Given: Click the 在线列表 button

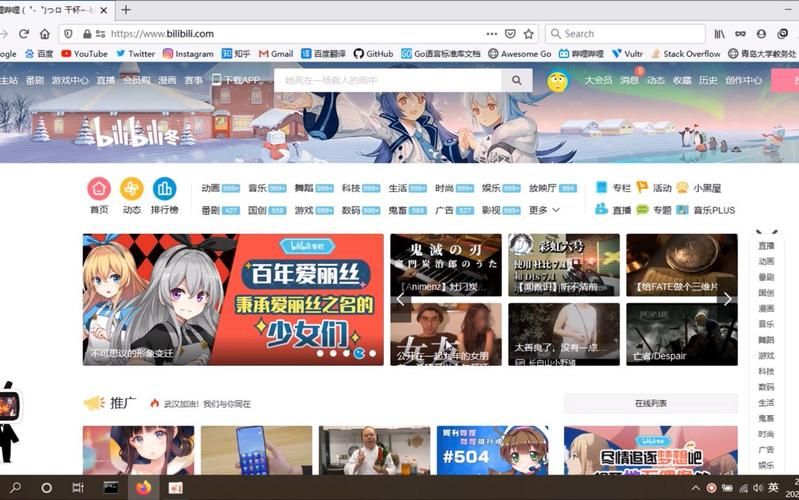Looking at the screenshot, I should [x=651, y=403].
